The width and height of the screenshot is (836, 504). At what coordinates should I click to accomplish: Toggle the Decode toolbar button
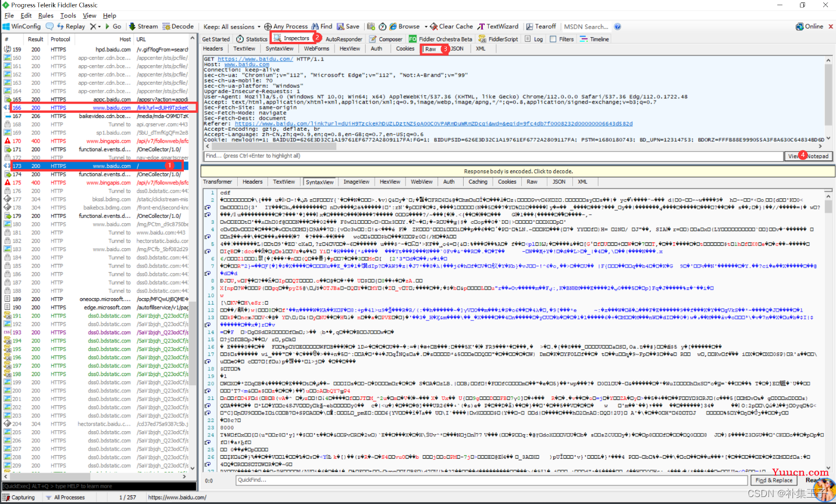coord(178,27)
